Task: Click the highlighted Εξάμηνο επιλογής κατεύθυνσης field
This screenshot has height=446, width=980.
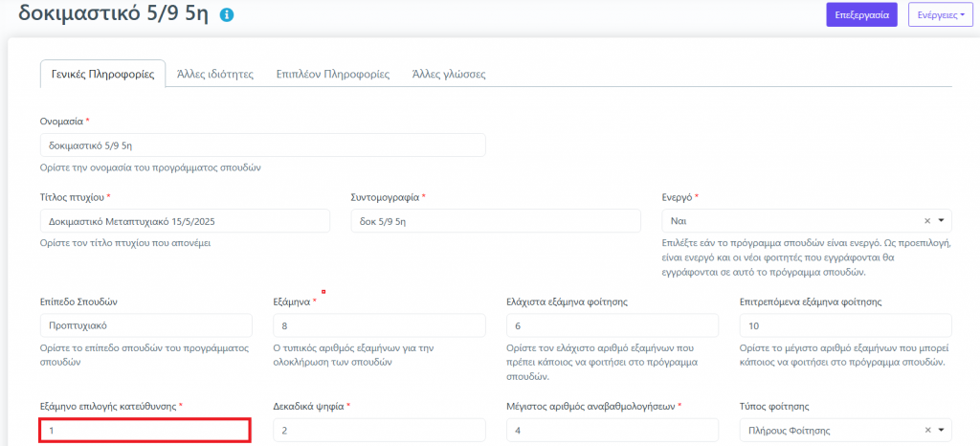Action: coord(145,431)
